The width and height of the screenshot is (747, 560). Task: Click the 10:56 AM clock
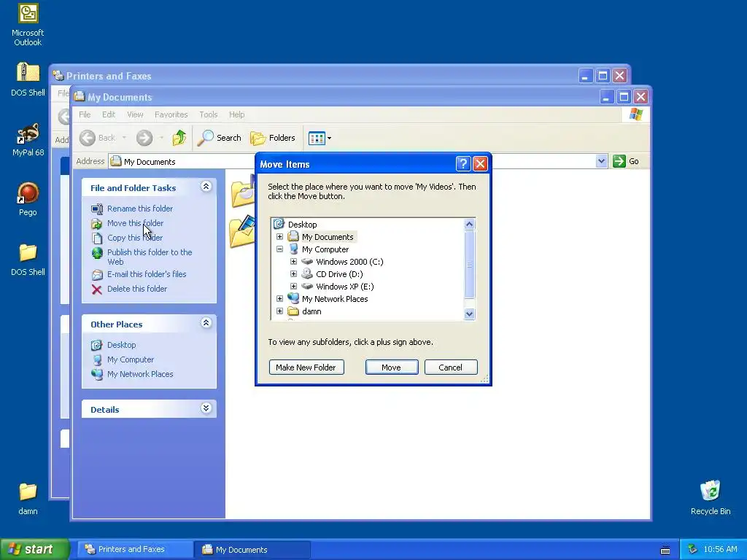720,549
